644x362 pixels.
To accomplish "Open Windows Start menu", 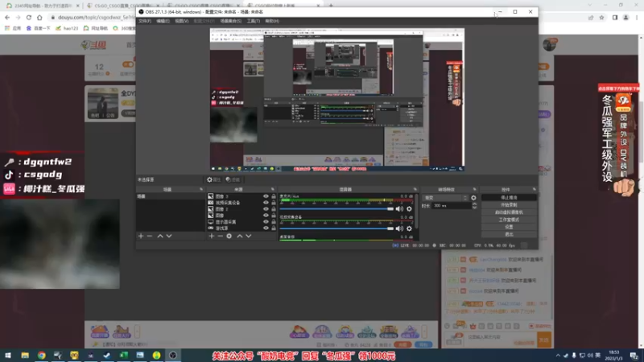I will pos(8,356).
